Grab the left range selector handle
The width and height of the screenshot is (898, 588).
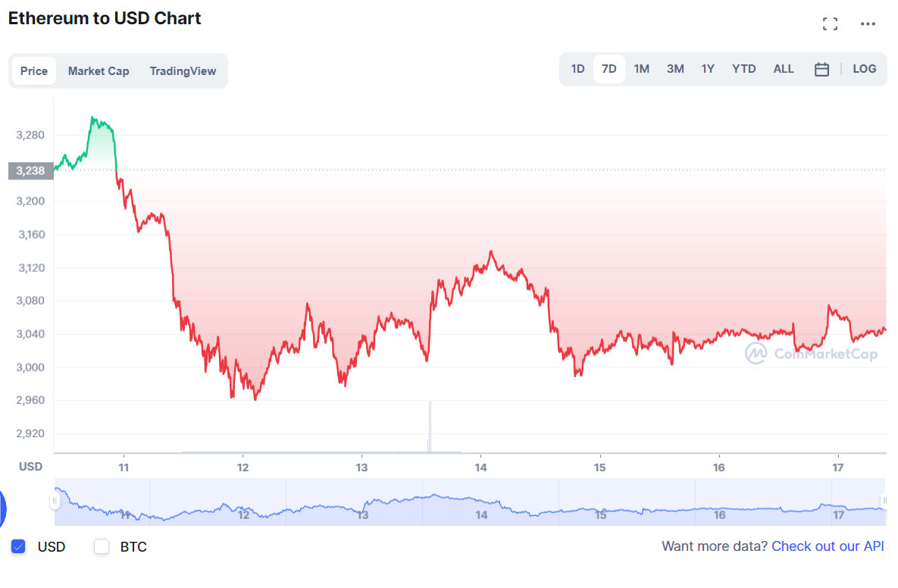[55, 502]
